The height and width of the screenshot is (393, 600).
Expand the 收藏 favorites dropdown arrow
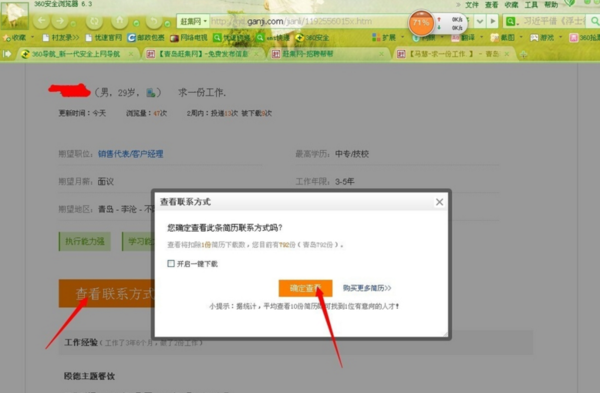click(33, 38)
